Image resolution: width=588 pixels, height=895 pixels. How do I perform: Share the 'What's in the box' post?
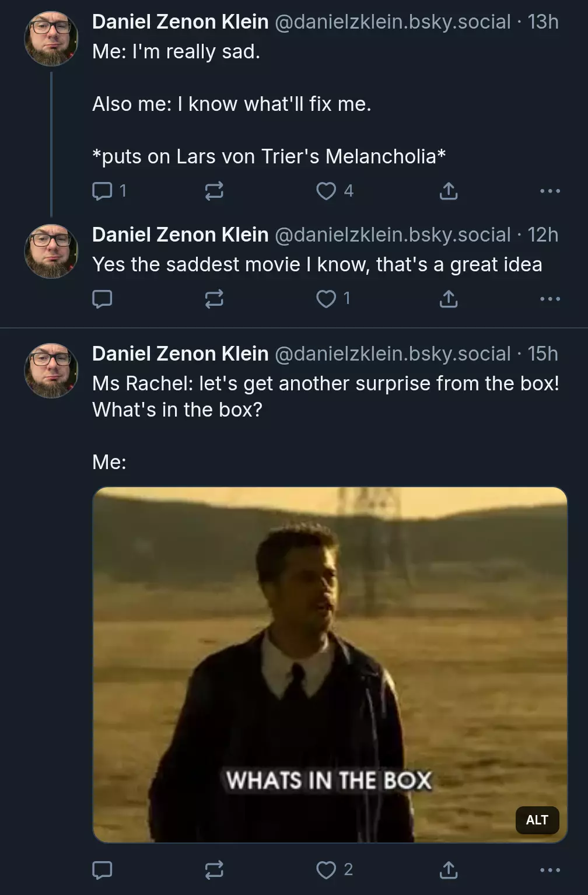[448, 870]
